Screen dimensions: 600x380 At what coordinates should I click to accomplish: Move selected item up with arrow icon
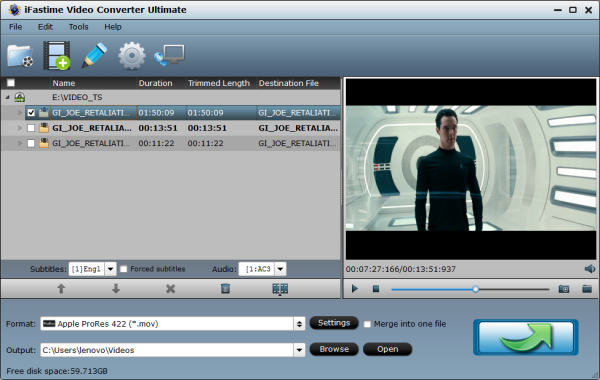[61, 289]
